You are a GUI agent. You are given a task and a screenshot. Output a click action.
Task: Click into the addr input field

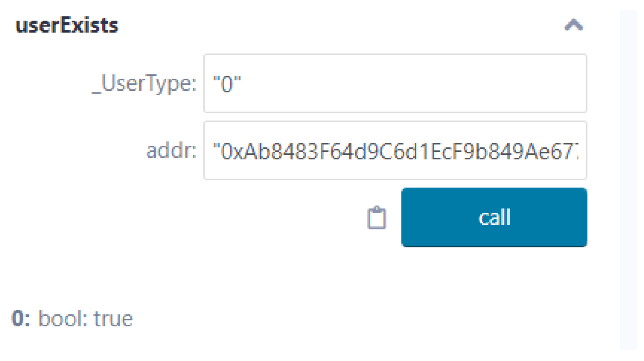[395, 150]
